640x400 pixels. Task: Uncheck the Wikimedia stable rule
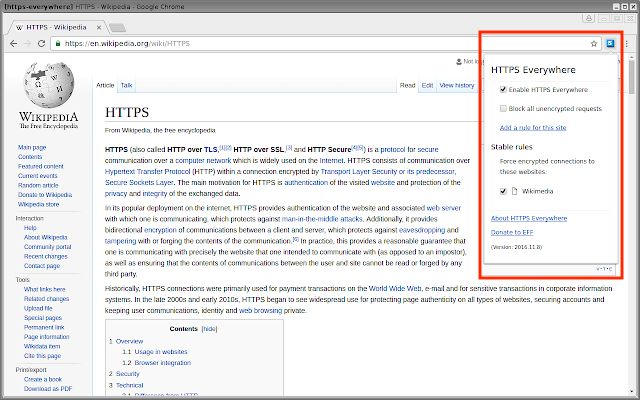tap(503, 190)
